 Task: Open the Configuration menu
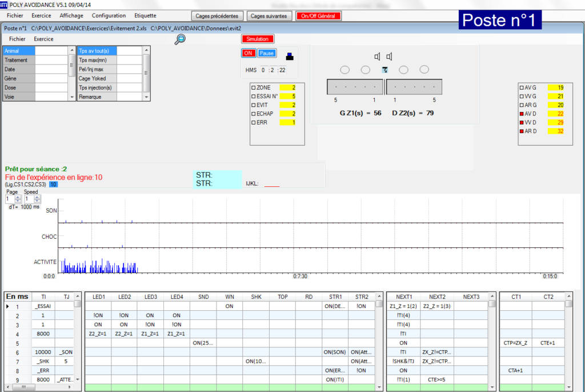tap(109, 15)
